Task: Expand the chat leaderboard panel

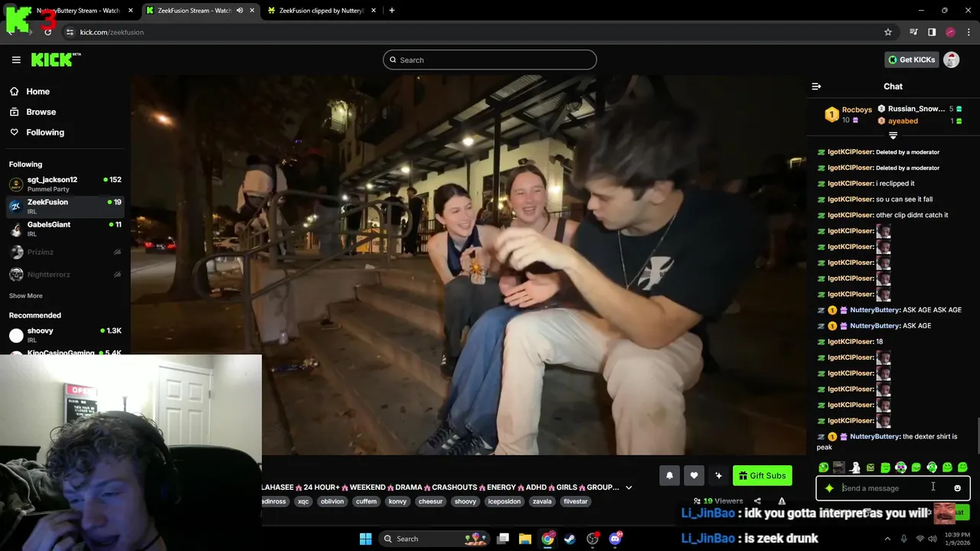Action: pyautogui.click(x=893, y=135)
